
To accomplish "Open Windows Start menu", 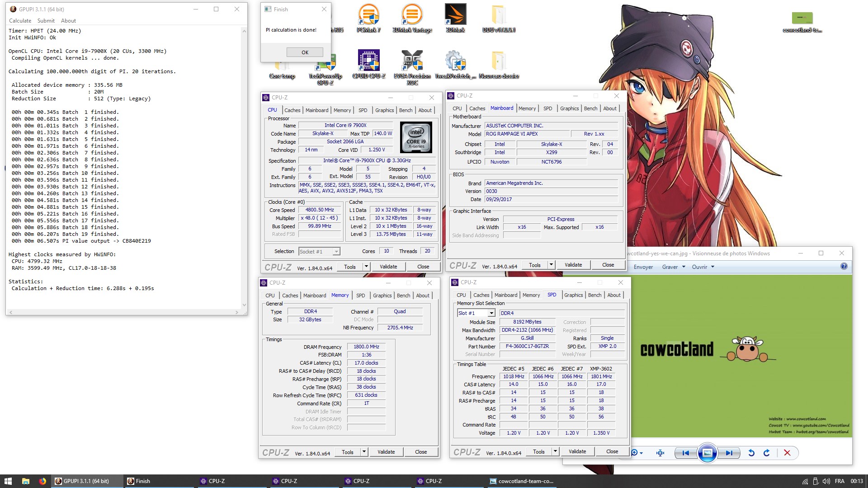I will (8, 481).
